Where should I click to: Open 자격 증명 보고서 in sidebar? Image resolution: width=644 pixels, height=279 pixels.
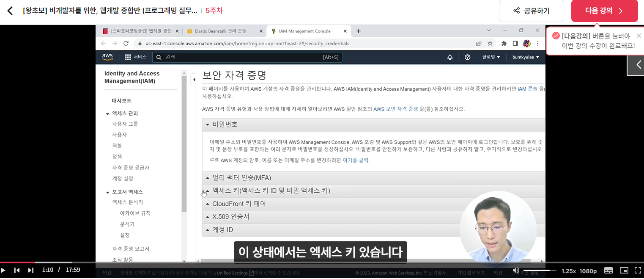pyautogui.click(x=130, y=249)
